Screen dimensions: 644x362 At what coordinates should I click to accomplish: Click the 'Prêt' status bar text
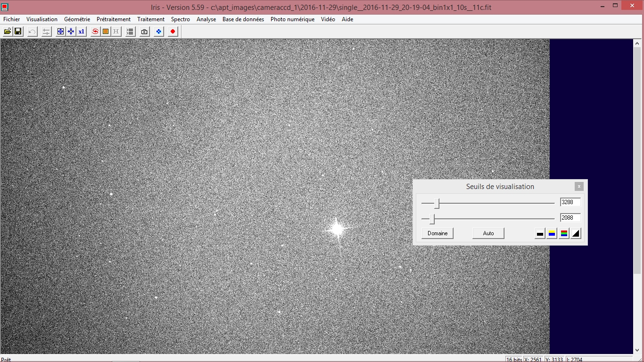(6, 359)
